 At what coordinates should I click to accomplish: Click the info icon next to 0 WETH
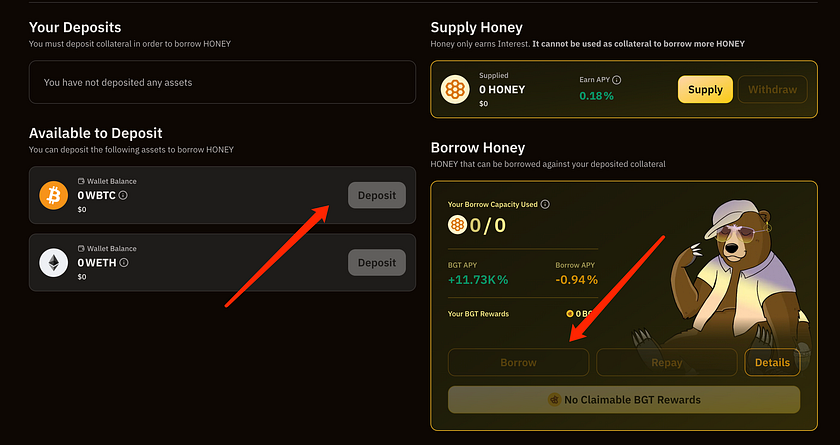click(x=125, y=263)
